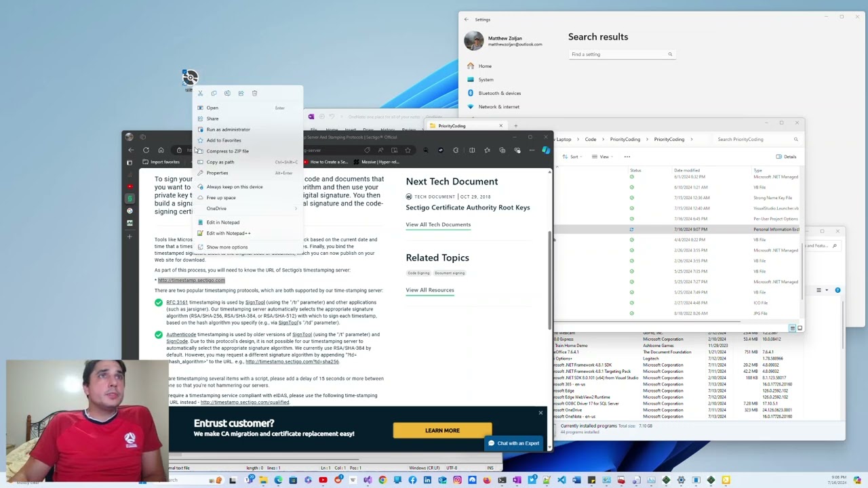
Task: Choose Open in the context menu
Action: point(248,108)
